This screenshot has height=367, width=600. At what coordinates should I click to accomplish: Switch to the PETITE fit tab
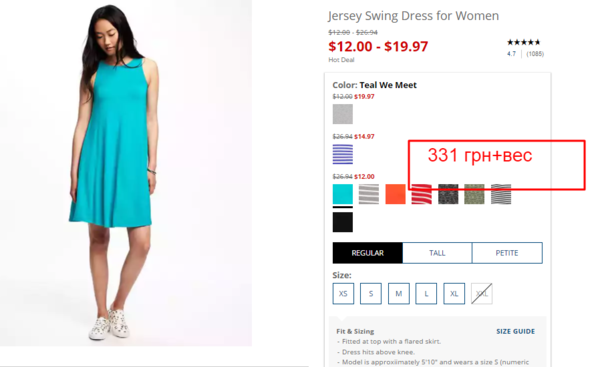(507, 253)
